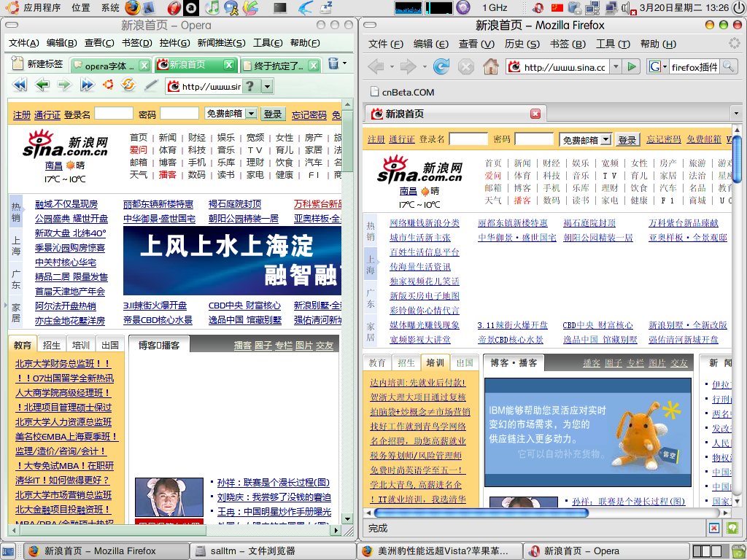This screenshot has width=747, height=560.
Task: Launch Firefox from the top panel
Action: [133, 7]
